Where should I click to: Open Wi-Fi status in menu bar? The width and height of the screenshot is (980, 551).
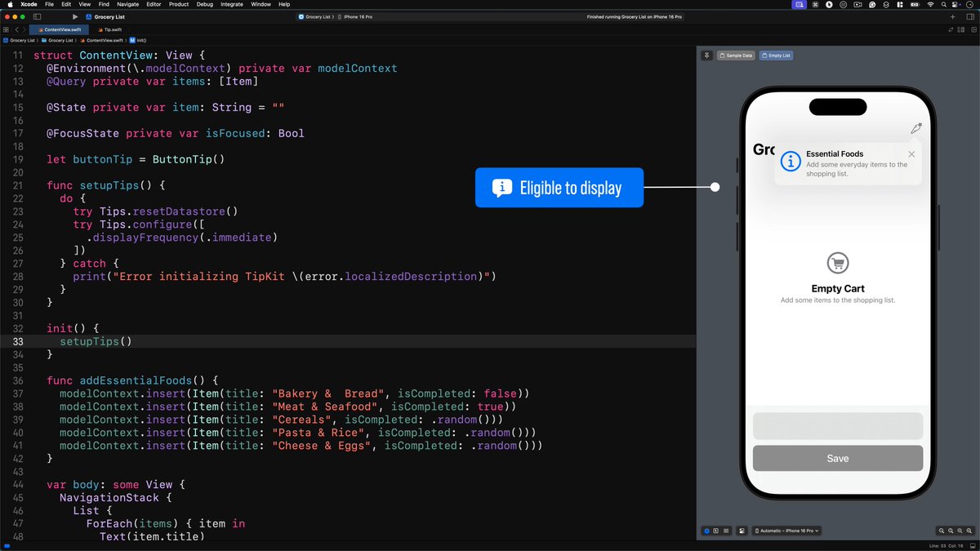point(930,4)
